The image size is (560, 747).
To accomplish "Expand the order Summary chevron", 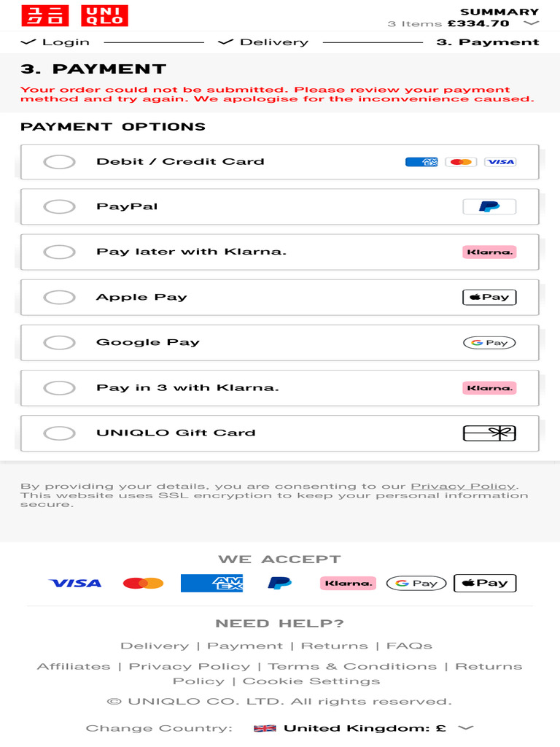I will coord(532,23).
